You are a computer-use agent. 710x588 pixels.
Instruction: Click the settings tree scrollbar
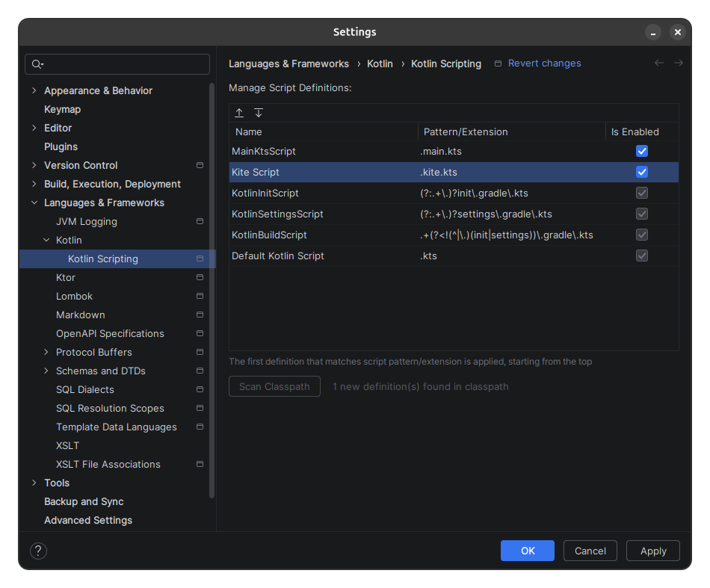pos(212,291)
